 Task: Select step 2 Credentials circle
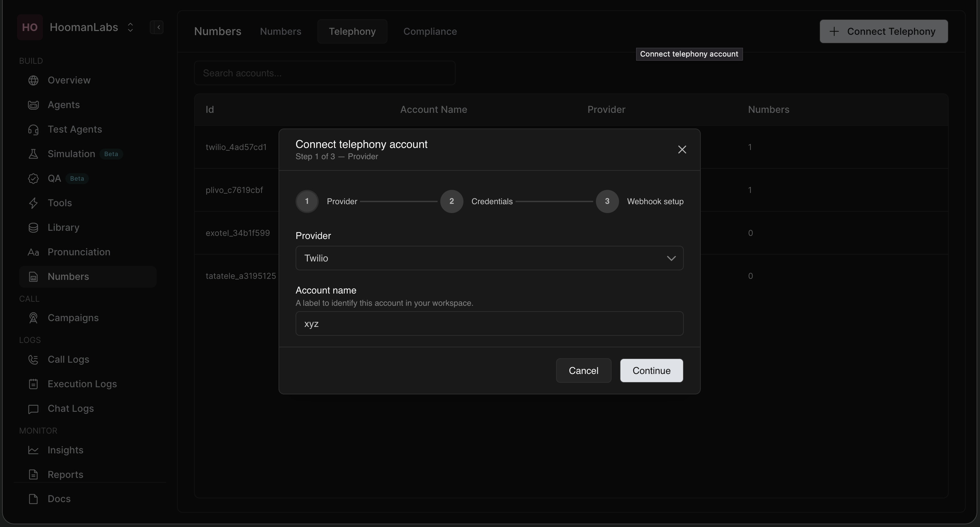pyautogui.click(x=452, y=201)
